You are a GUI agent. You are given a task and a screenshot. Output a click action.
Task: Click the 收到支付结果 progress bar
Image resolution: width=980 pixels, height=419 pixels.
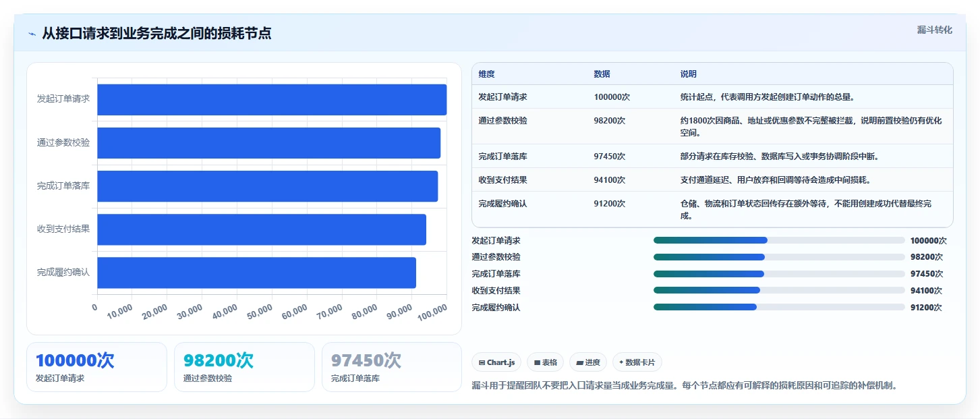click(779, 290)
